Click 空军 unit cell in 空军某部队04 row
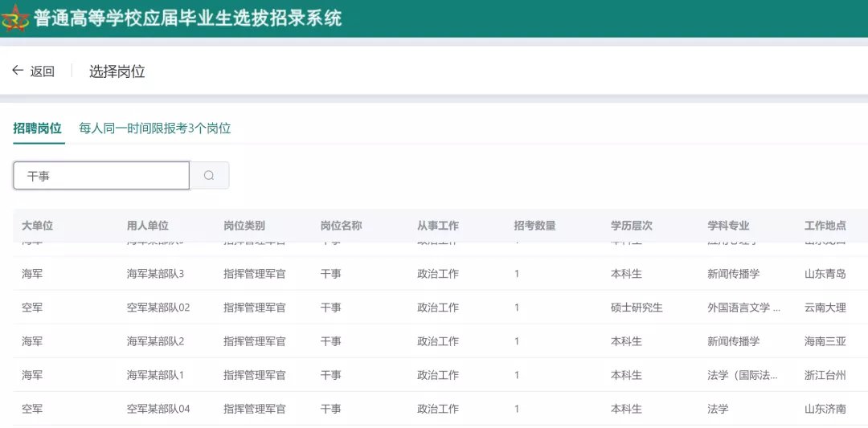The image size is (868, 428). (32, 410)
